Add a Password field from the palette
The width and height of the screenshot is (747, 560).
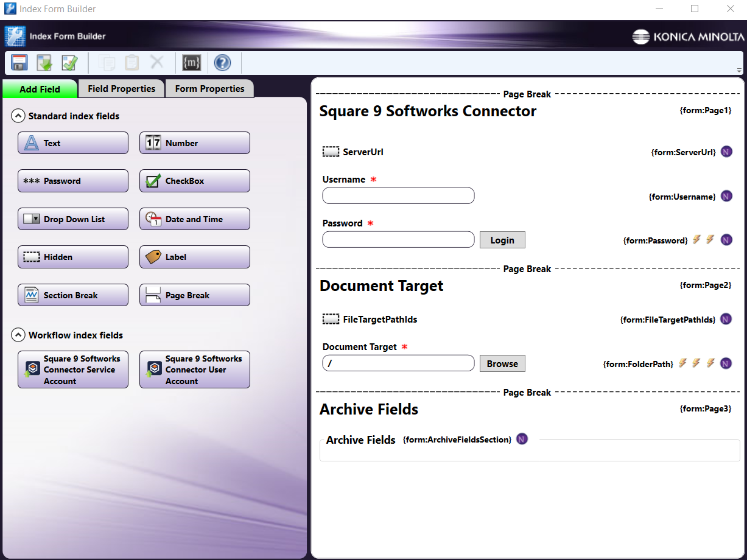[73, 181]
